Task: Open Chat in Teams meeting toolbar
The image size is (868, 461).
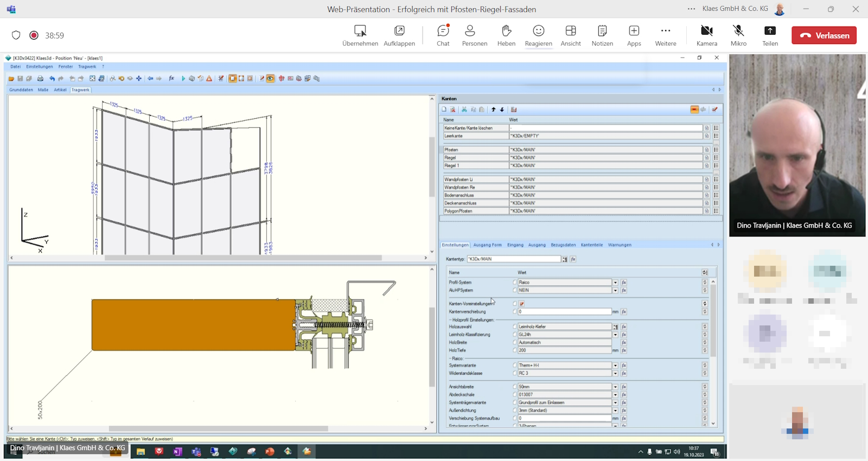Action: tap(443, 36)
